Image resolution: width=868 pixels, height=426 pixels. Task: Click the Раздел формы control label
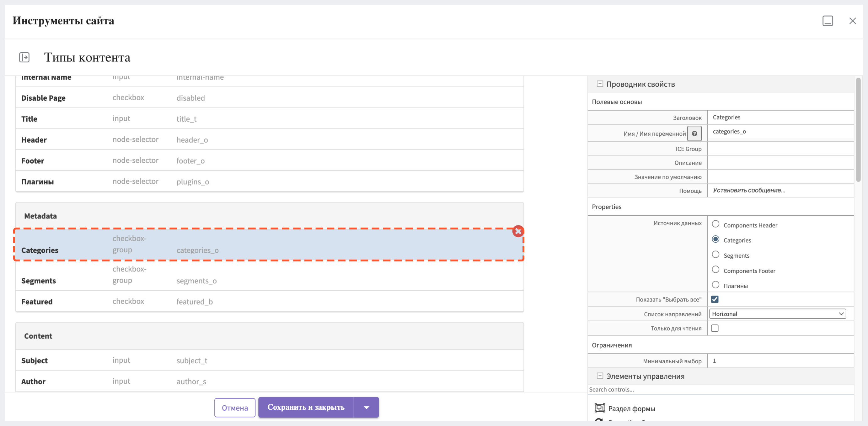click(x=631, y=408)
